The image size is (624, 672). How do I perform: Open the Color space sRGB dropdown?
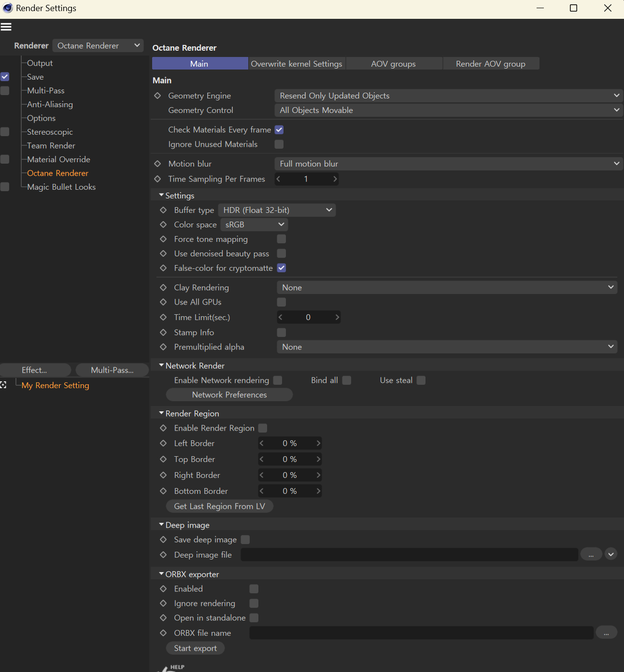tap(254, 224)
